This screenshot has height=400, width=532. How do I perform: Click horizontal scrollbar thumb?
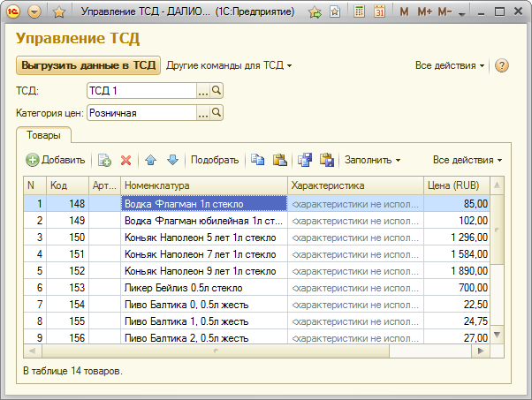coord(216,351)
